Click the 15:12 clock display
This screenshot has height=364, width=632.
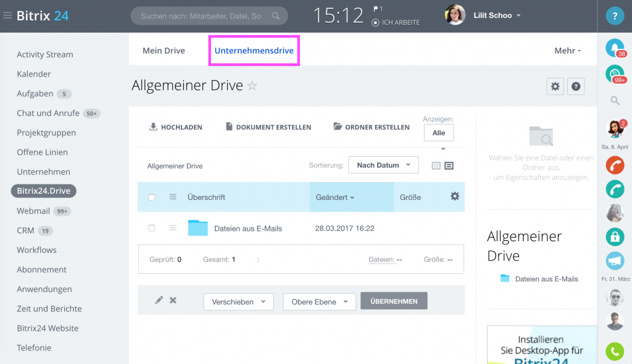[x=338, y=16]
